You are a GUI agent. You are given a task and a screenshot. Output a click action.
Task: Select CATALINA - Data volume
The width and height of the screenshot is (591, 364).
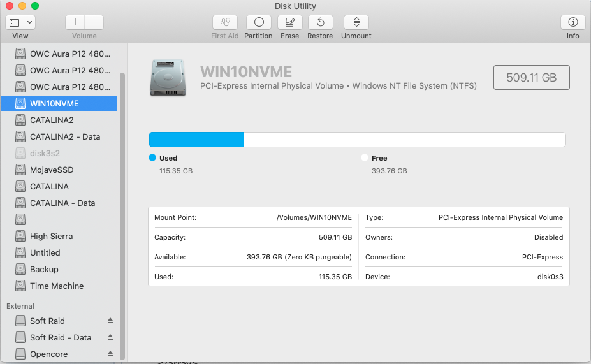pos(59,203)
